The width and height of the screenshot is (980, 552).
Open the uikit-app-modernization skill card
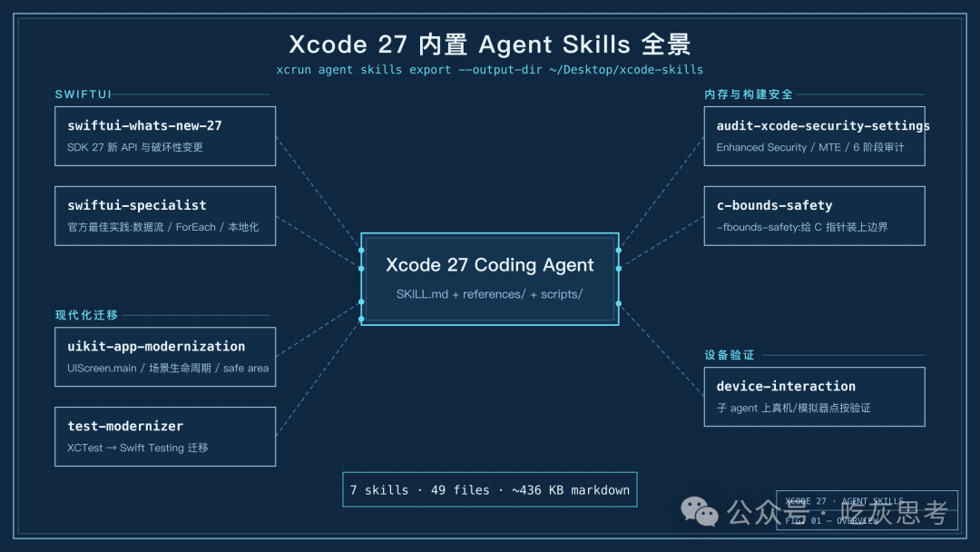coord(165,357)
